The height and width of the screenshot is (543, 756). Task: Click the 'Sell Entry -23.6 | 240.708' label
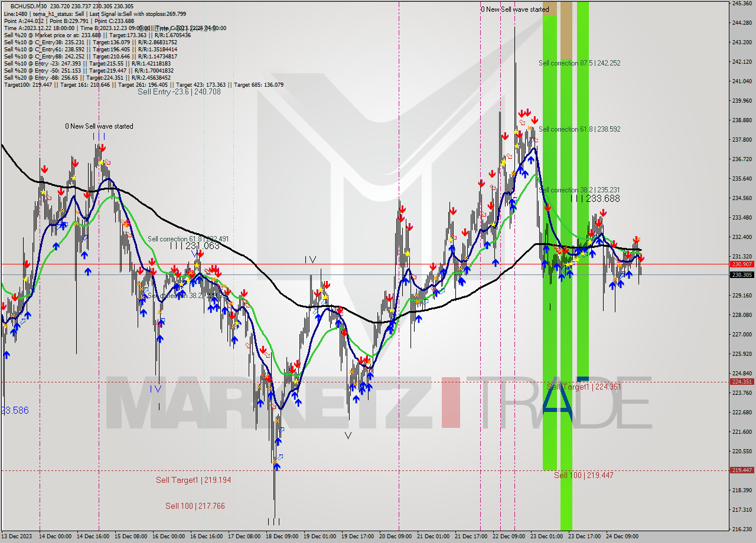[179, 91]
